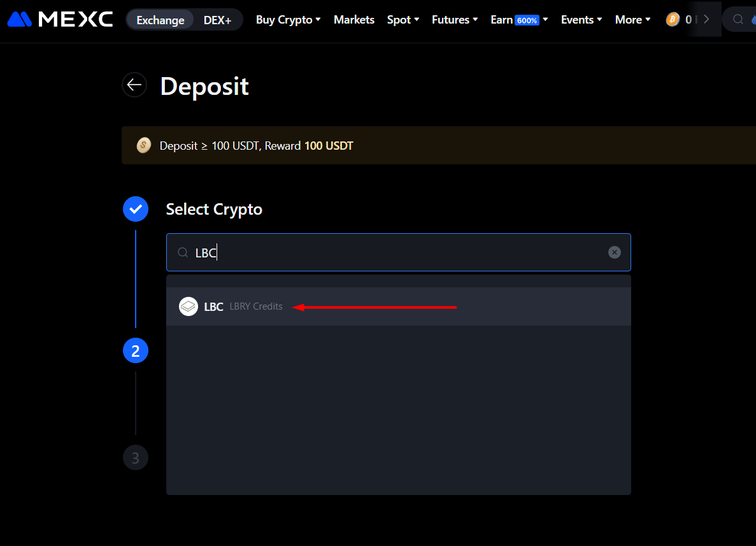The image size is (756, 546).
Task: Expand the Buy Crypto menu
Action: pyautogui.click(x=289, y=20)
